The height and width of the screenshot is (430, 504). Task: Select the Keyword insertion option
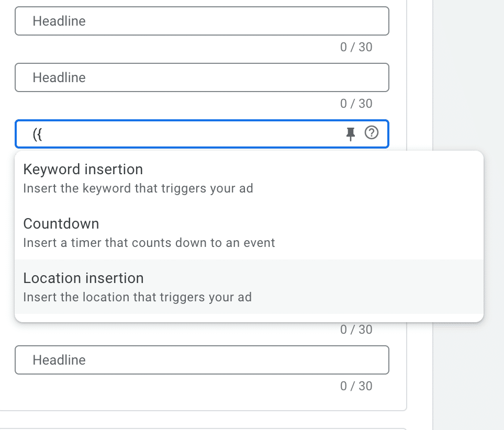(x=83, y=169)
